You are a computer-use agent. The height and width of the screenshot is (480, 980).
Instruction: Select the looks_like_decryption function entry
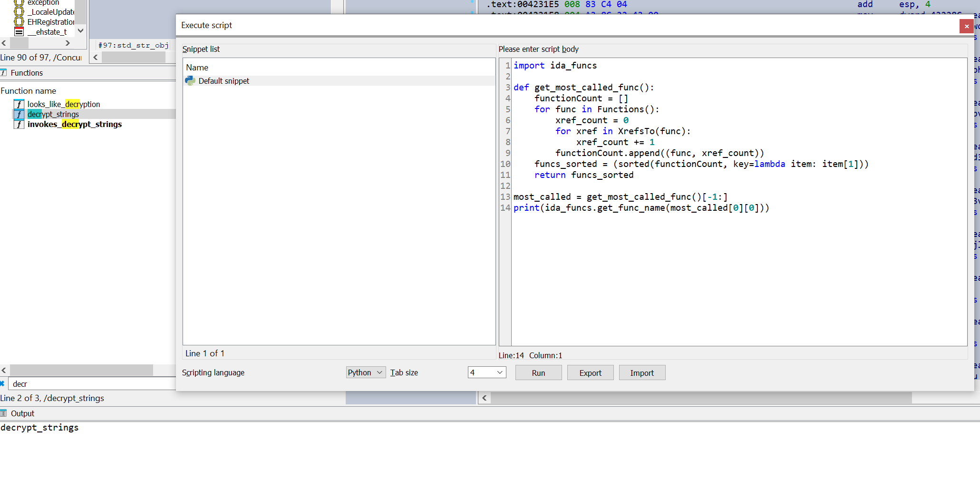tap(64, 104)
